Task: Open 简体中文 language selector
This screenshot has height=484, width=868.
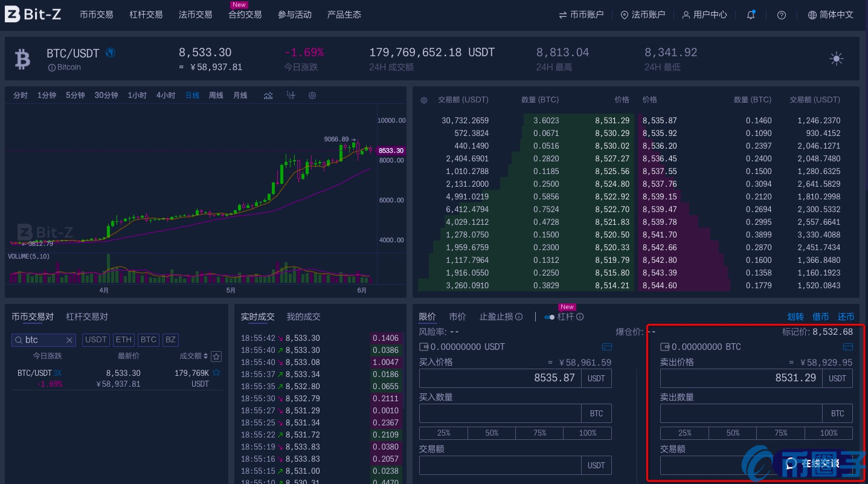Action: (x=831, y=15)
